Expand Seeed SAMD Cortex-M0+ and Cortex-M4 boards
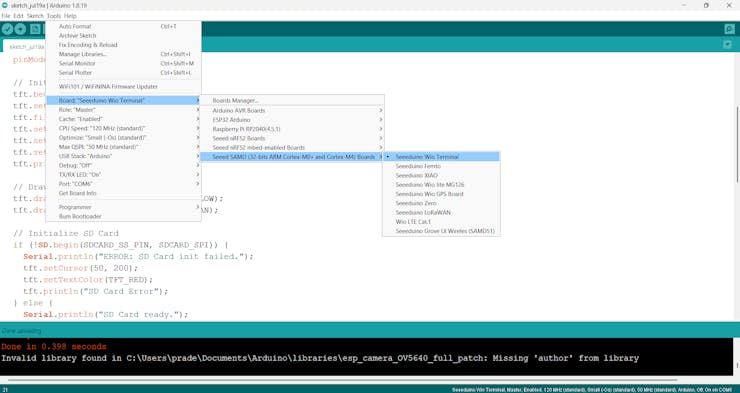740x393 pixels. click(292, 157)
